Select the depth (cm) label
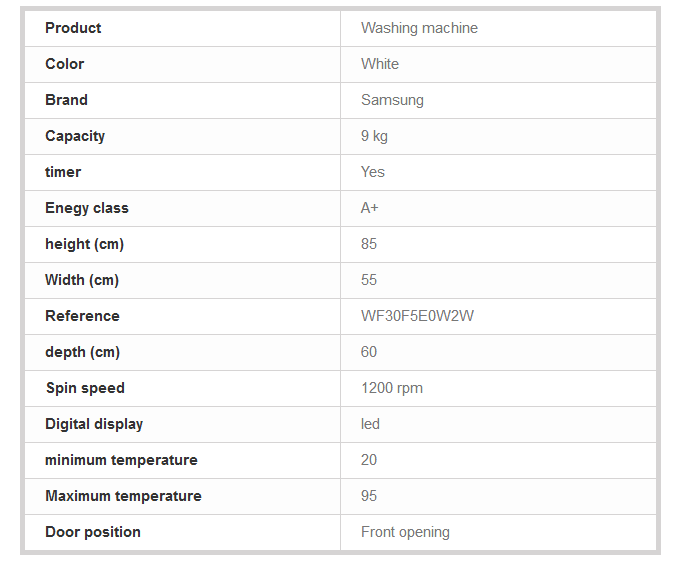This screenshot has height=561, width=677. [83, 352]
